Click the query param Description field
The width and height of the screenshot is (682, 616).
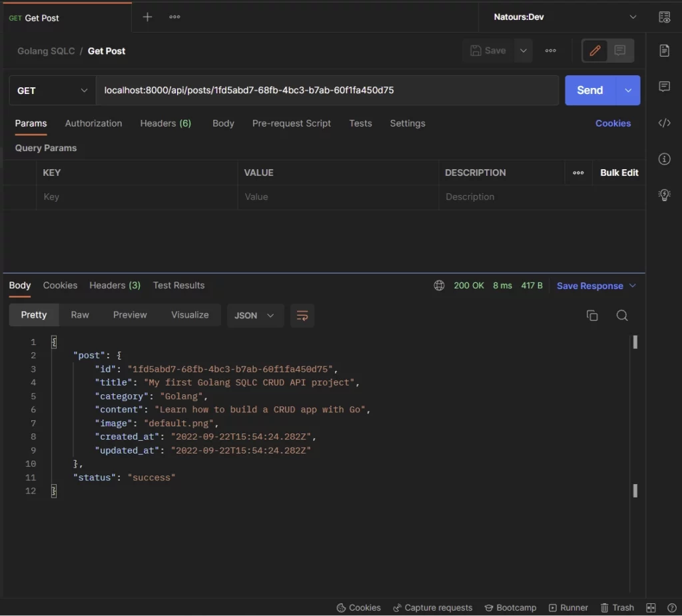pyautogui.click(x=541, y=197)
